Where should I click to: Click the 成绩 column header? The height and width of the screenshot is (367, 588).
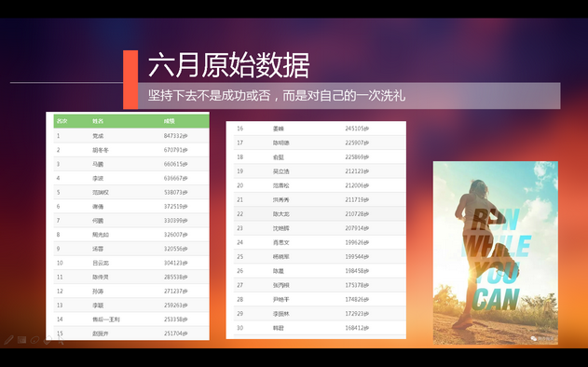[x=170, y=121]
